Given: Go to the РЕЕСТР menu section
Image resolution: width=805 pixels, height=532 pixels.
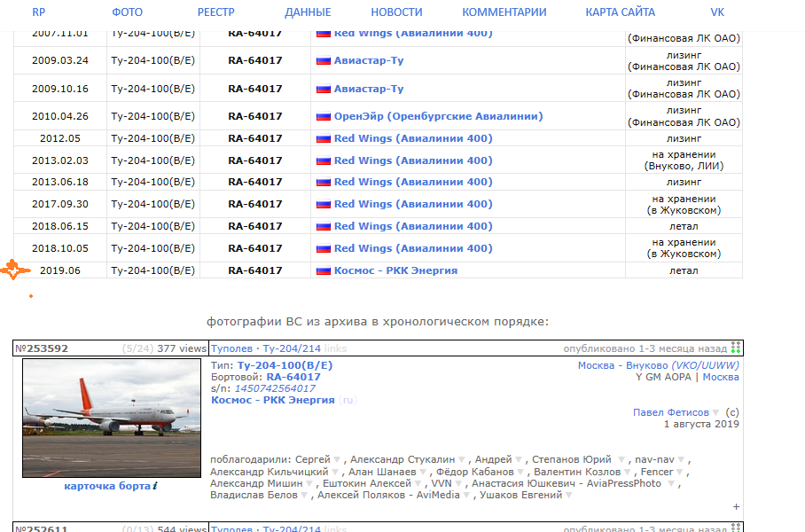Looking at the screenshot, I should coord(216,12).
